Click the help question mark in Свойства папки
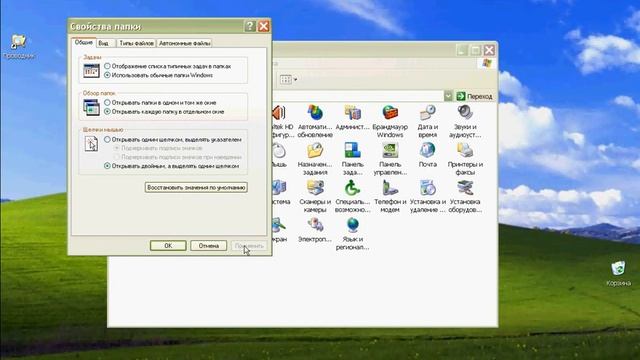Viewport: 640px width, 360px height. tap(250, 26)
